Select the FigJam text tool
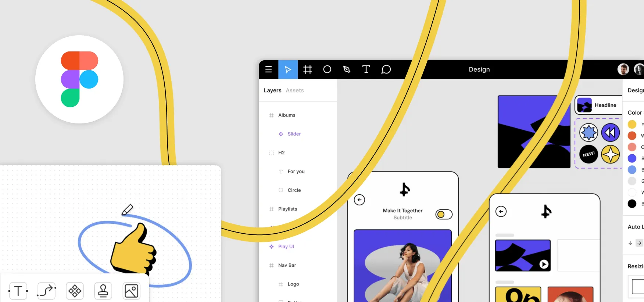 (x=18, y=291)
